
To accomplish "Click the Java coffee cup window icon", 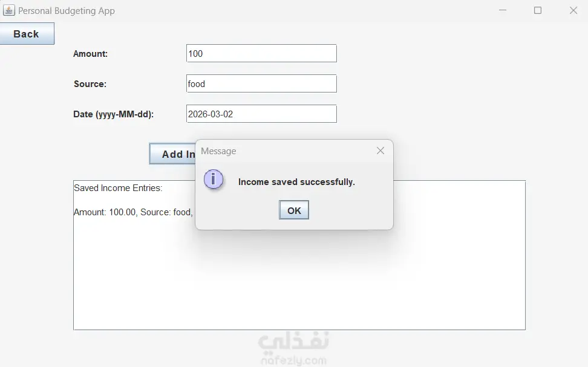I will click(8, 10).
